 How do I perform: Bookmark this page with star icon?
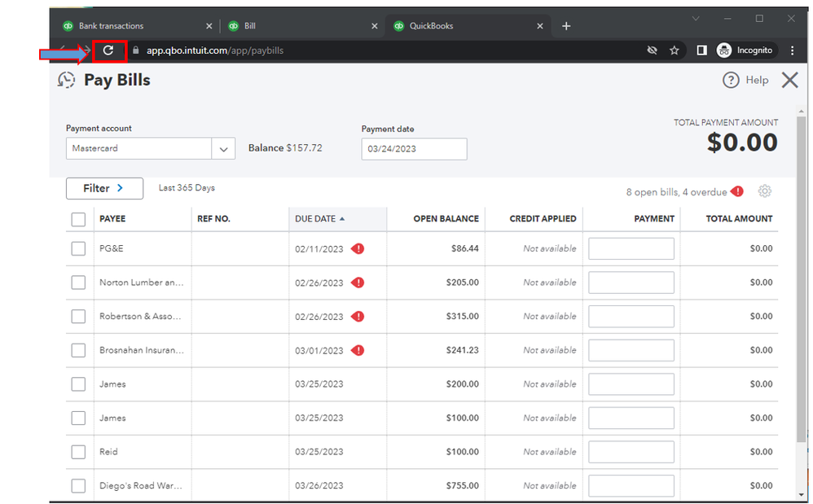coord(675,50)
